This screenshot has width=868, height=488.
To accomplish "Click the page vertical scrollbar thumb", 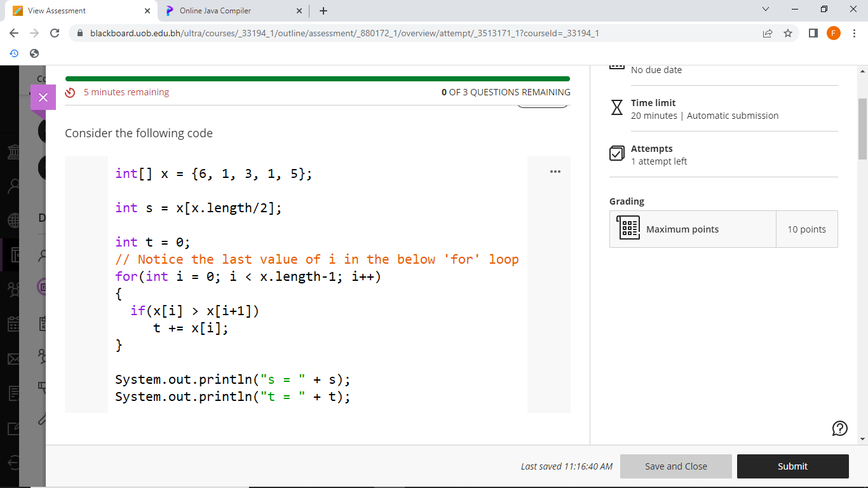I will (862, 129).
